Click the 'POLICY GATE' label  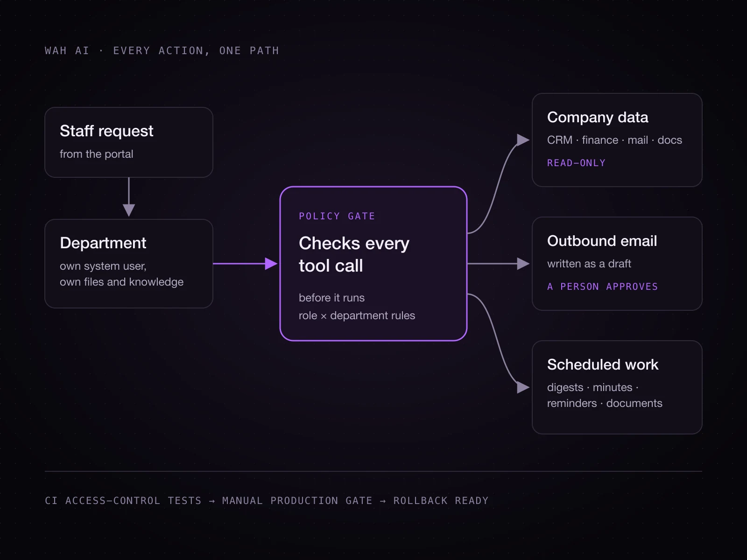(337, 216)
